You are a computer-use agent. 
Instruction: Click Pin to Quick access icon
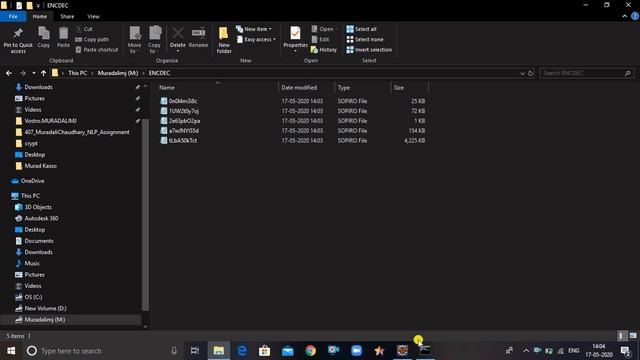click(x=18, y=40)
